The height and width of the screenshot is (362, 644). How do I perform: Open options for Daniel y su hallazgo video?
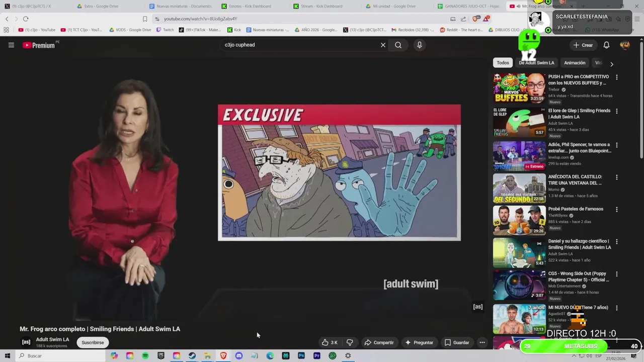tap(616, 241)
